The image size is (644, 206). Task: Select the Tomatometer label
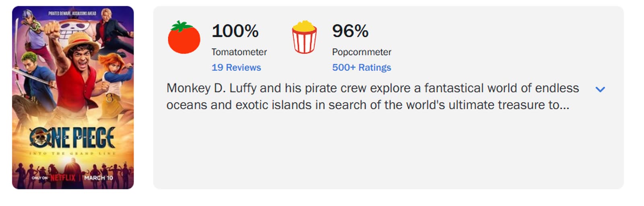[x=239, y=52]
